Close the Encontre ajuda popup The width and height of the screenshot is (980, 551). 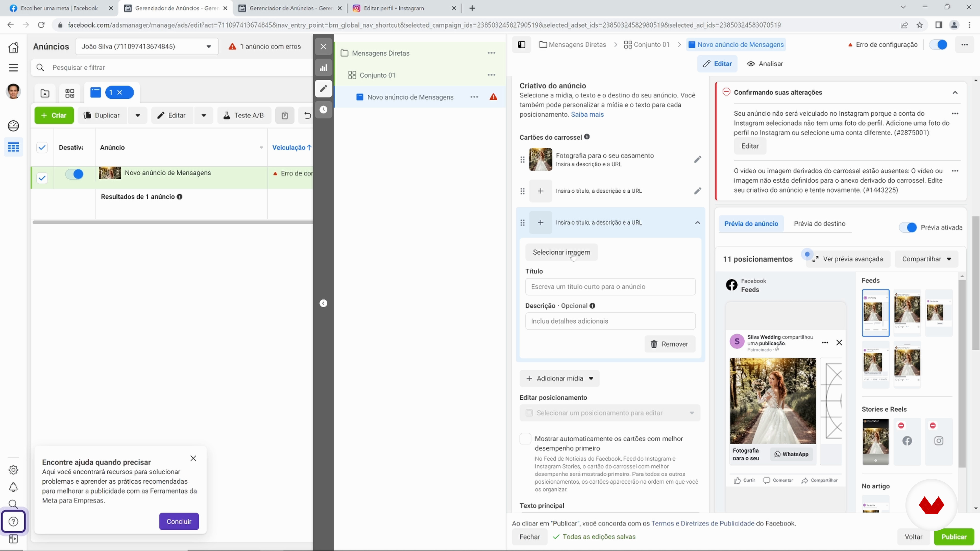pos(193,459)
